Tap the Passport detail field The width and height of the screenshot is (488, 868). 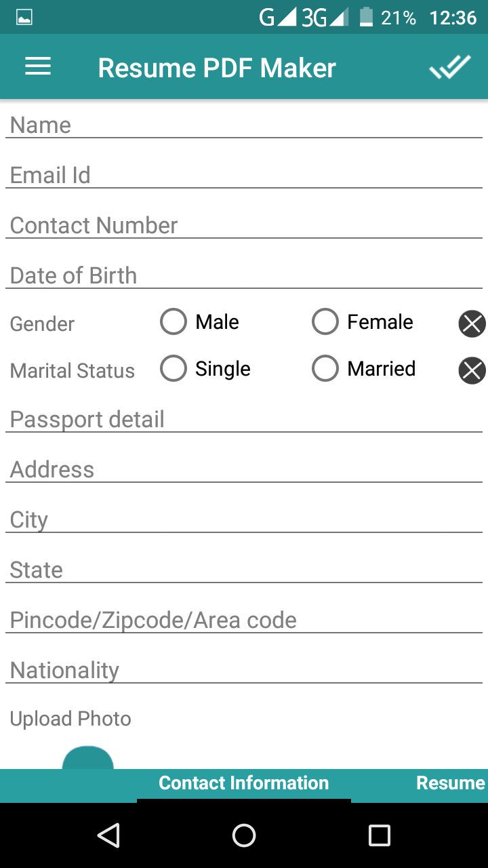point(244,419)
